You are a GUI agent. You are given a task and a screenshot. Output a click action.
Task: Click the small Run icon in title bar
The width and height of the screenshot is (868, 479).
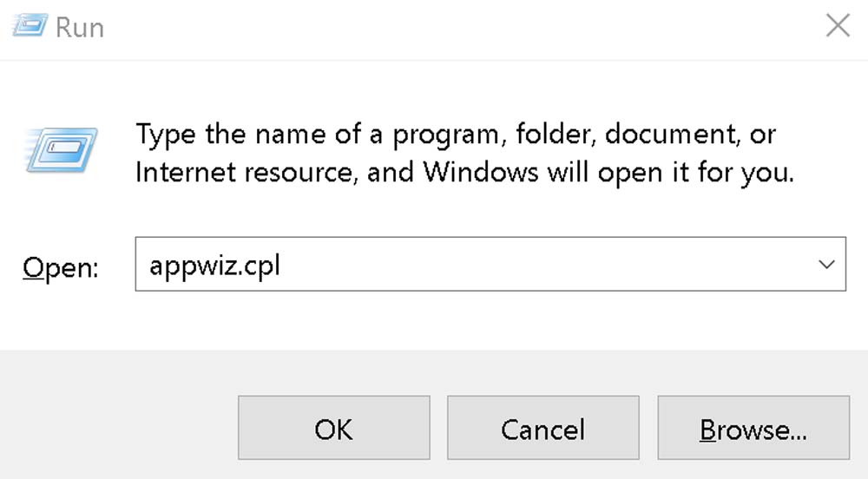29,26
